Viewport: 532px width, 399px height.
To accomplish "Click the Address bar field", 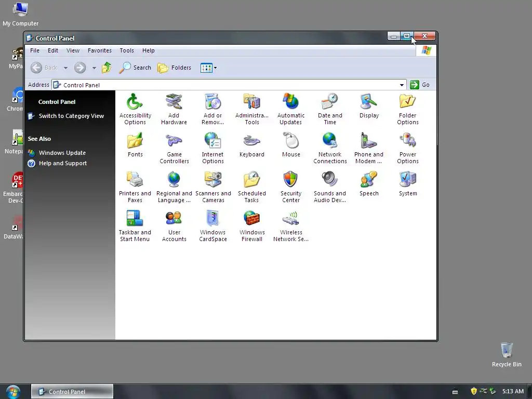I will coord(229,85).
